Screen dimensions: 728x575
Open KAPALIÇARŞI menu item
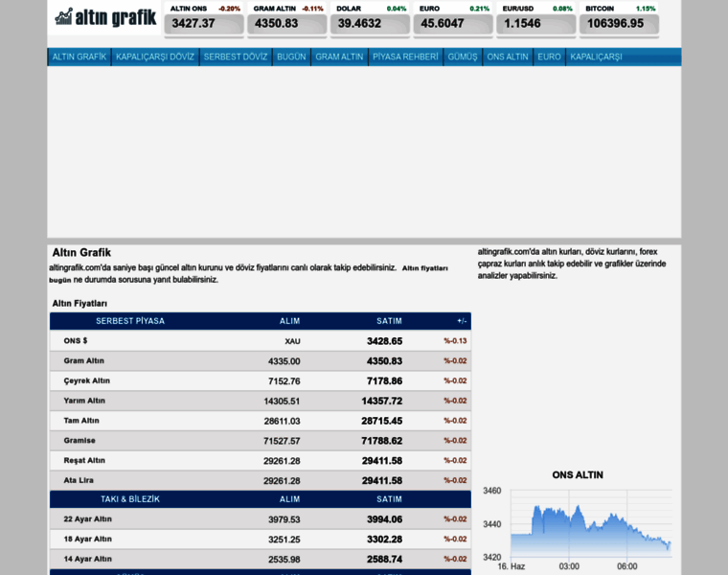[596, 57]
